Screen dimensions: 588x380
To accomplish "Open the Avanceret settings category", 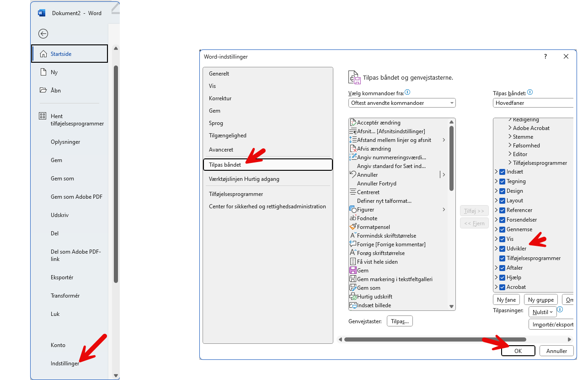I will 267,150.
